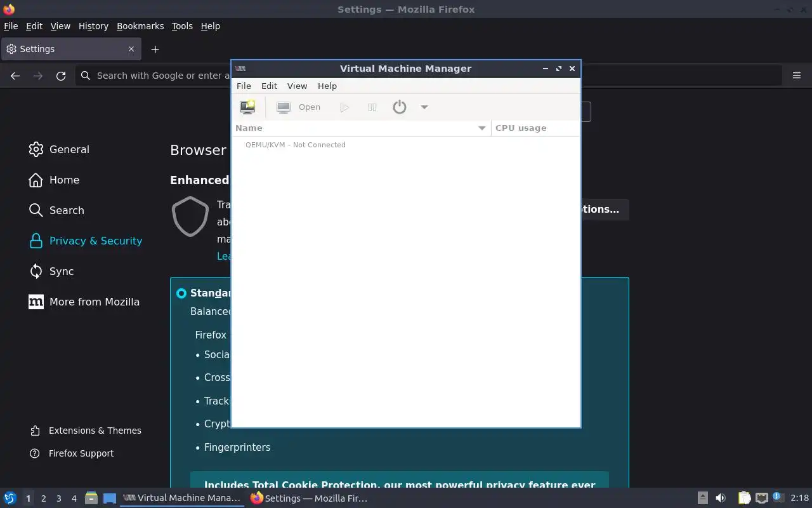The width and height of the screenshot is (812, 508).
Task: Go to Home settings
Action: coord(54,180)
